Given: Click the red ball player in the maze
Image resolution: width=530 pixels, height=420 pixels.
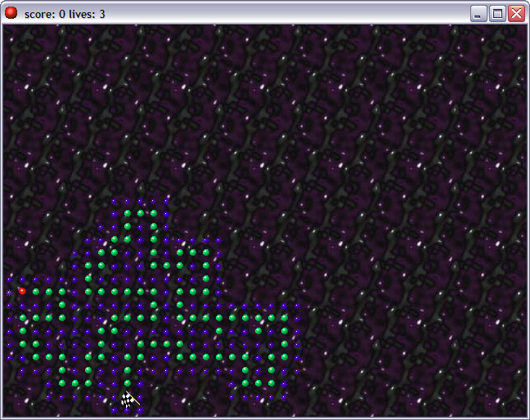Looking at the screenshot, I should coord(22,291).
